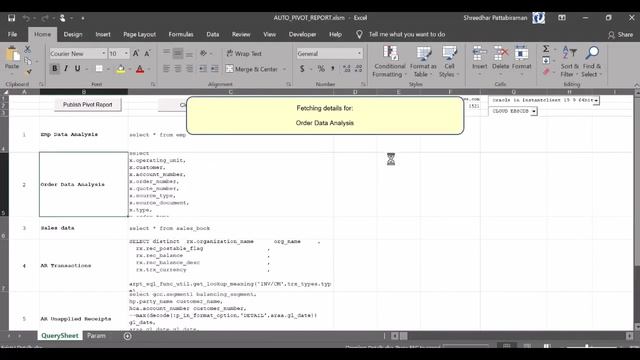
Task: Decrease decimal places
Action: click(358, 69)
